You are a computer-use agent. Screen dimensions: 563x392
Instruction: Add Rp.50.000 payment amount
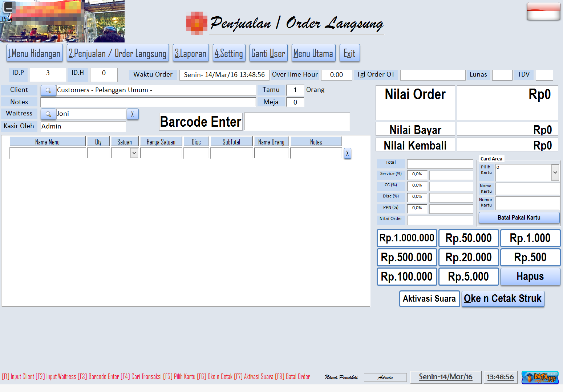point(468,238)
